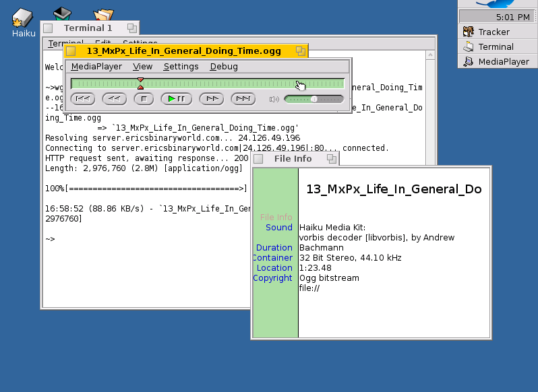Viewport: 538px width, 392px height.
Task: Click the 'Ogg bitstream' text
Action: tap(329, 278)
